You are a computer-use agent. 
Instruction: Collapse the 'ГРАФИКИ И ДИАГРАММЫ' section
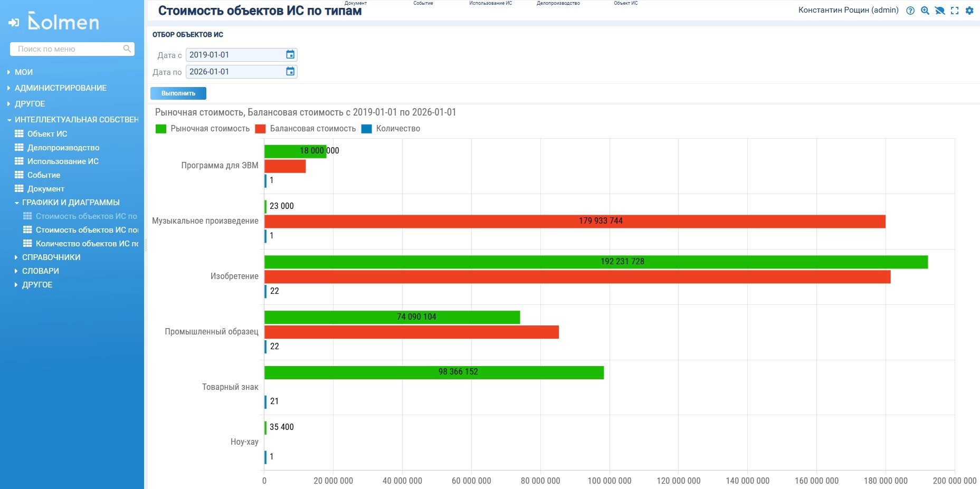pyautogui.click(x=70, y=203)
